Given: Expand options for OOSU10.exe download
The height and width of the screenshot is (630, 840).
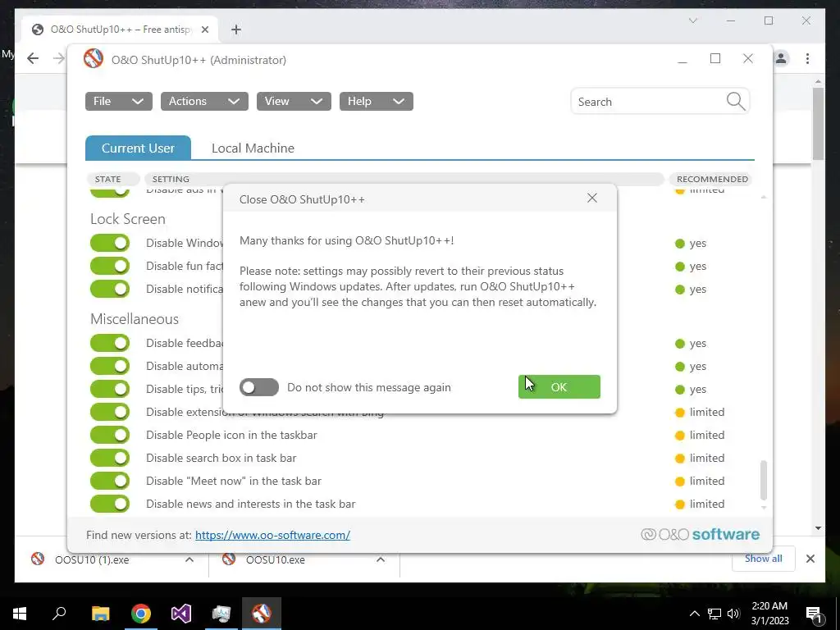Looking at the screenshot, I should coord(381,559).
